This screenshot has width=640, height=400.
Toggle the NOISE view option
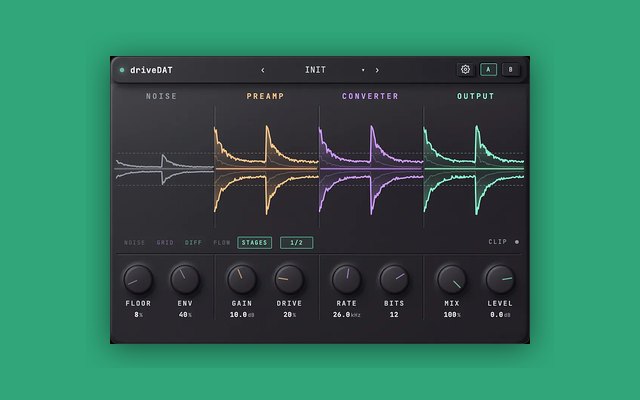[134, 242]
